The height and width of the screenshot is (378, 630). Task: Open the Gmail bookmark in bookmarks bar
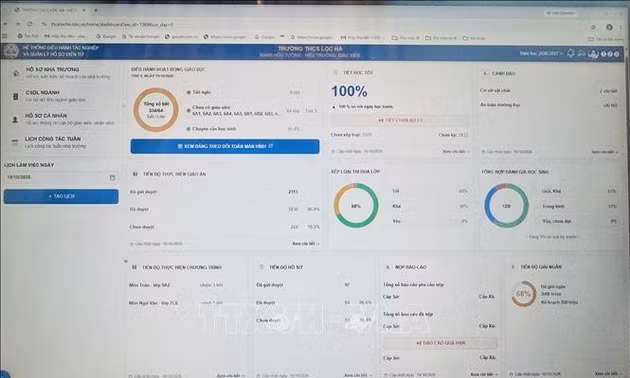65,37
